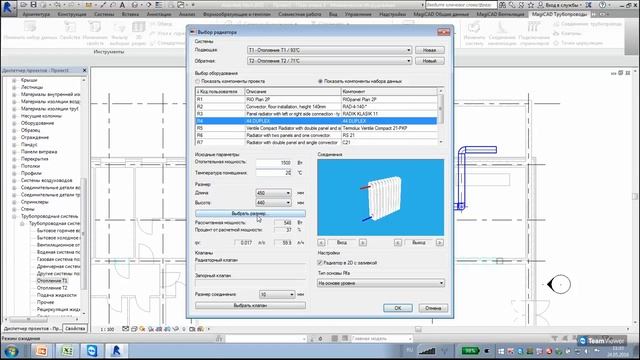
Task: Click the new return system button
Action: [x=430, y=61]
